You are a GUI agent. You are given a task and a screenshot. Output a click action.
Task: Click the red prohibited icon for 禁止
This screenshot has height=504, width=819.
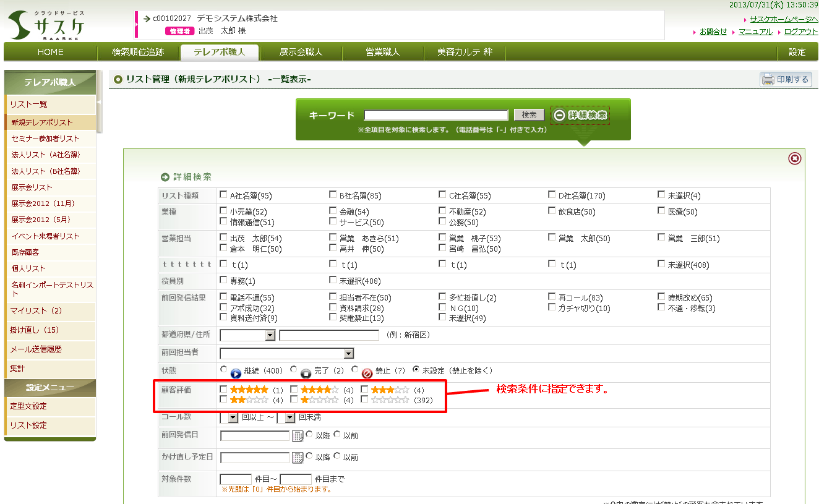tap(367, 374)
